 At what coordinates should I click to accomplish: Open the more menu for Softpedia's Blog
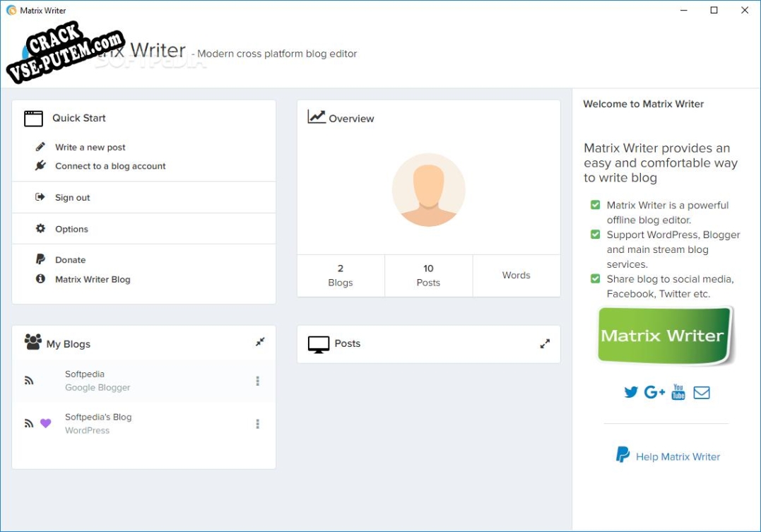click(x=258, y=424)
